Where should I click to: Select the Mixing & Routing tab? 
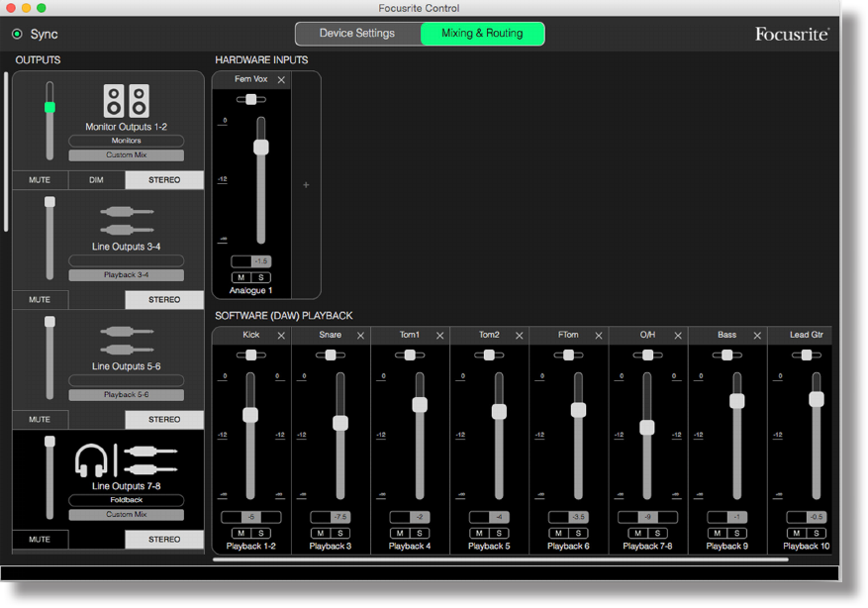tap(482, 34)
